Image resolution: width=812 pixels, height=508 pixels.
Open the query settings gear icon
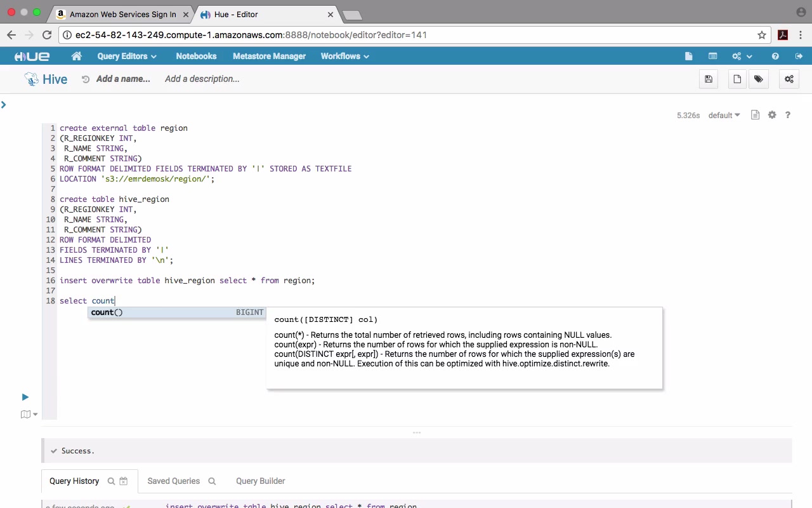[x=772, y=116]
